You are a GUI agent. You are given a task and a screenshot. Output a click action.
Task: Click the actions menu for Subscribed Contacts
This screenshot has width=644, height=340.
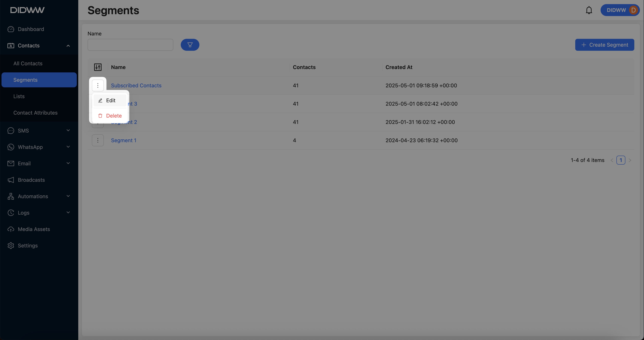pos(98,85)
